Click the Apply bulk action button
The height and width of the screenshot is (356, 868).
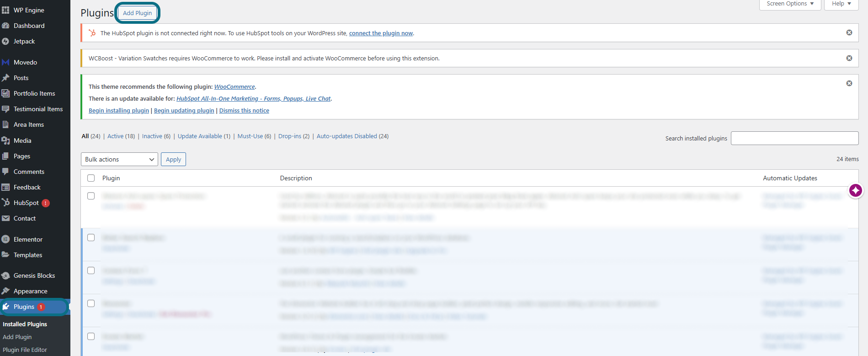[x=173, y=159]
